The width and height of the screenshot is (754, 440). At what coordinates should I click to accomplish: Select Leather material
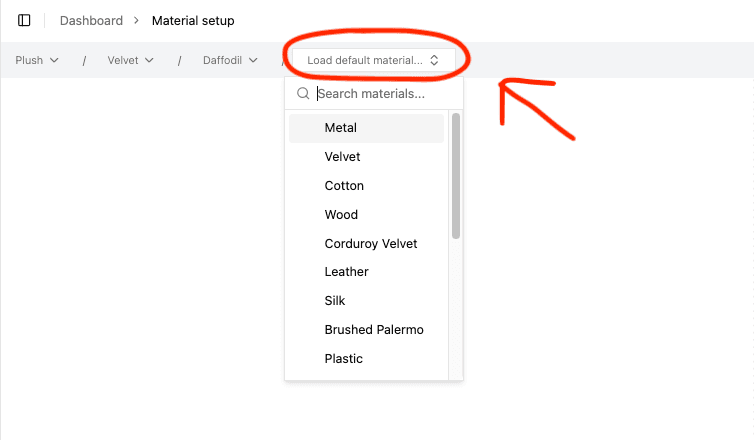(366, 272)
